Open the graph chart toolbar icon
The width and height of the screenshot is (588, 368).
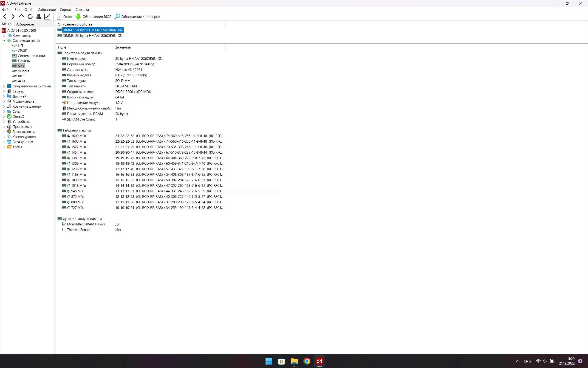pos(47,17)
